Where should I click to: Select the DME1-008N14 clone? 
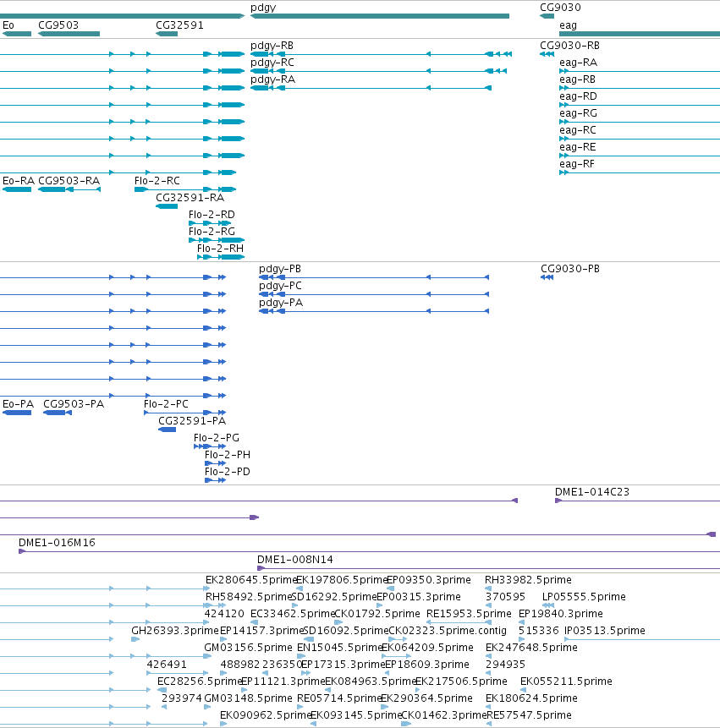489,568
